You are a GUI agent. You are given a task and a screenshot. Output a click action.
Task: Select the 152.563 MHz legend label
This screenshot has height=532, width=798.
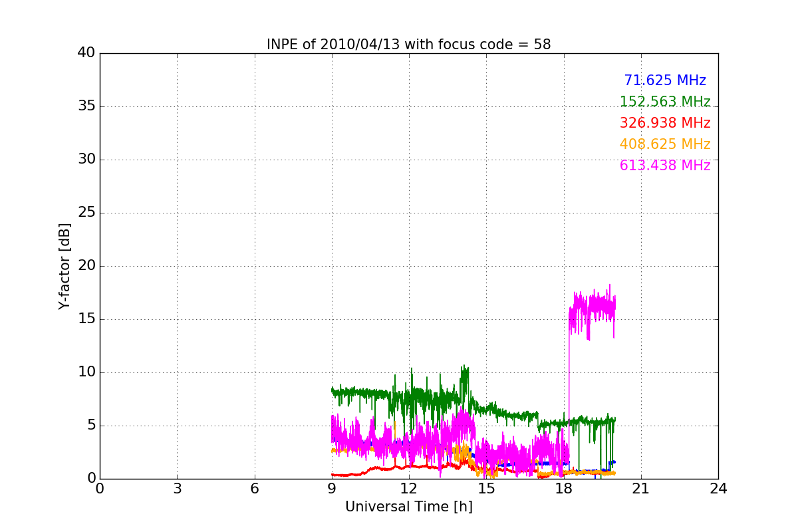pyautogui.click(x=665, y=102)
